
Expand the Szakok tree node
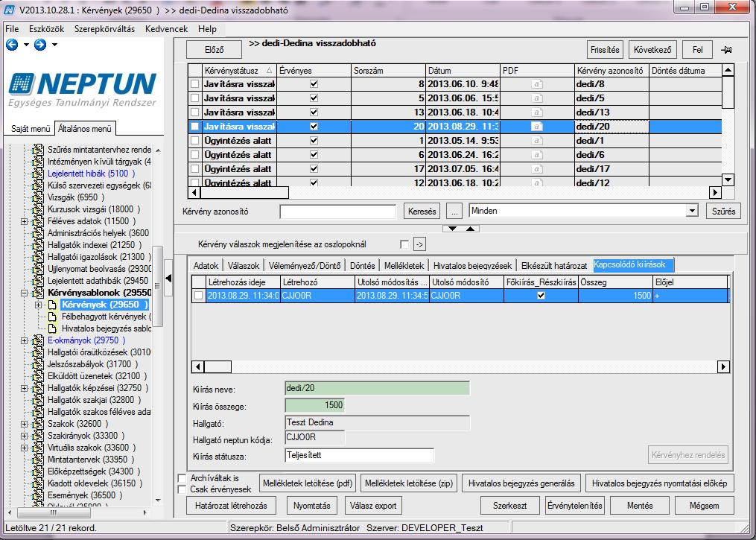[x=24, y=424]
